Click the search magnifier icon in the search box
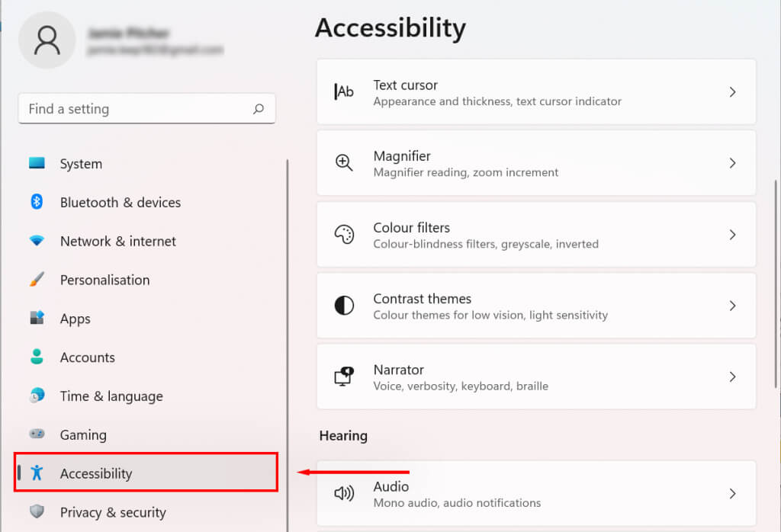Screen dimensions: 781x532 coord(259,109)
